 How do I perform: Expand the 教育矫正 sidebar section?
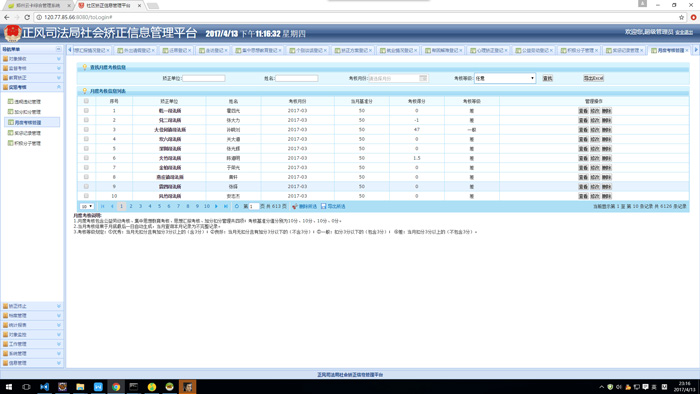(32, 78)
